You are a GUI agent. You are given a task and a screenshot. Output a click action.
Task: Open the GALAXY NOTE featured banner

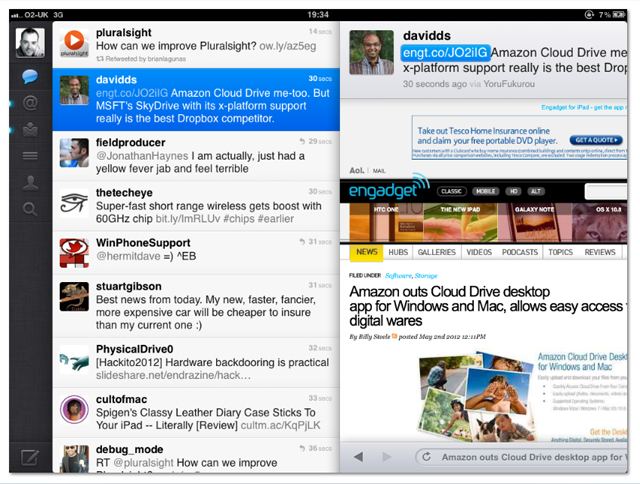click(x=534, y=222)
